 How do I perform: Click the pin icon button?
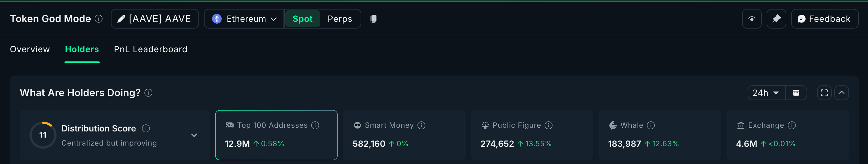[x=776, y=19]
